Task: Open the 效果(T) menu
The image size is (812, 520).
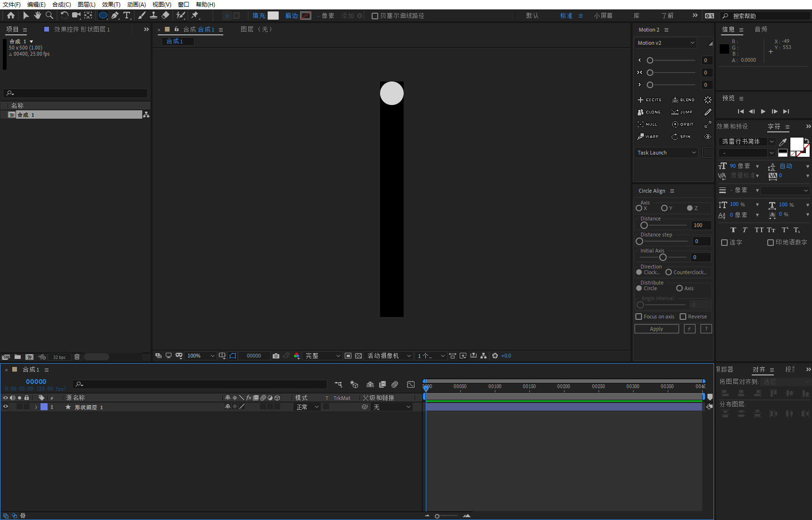Action: pyautogui.click(x=111, y=5)
